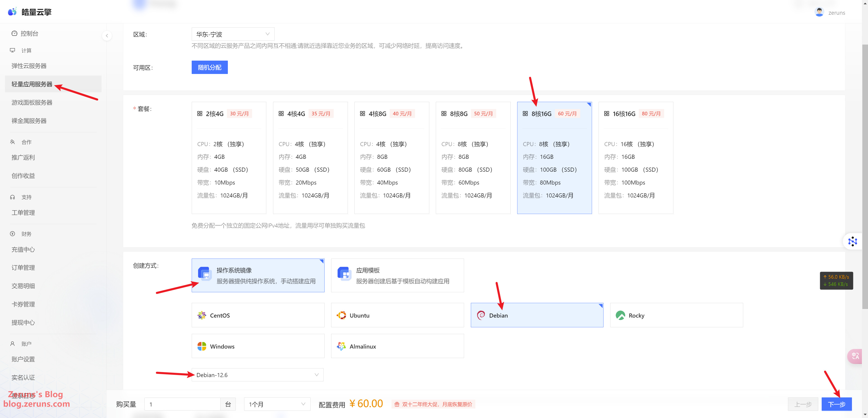Screen dimensions: 868x418
Task: Click the Almalinux logo icon
Action: [341, 346]
